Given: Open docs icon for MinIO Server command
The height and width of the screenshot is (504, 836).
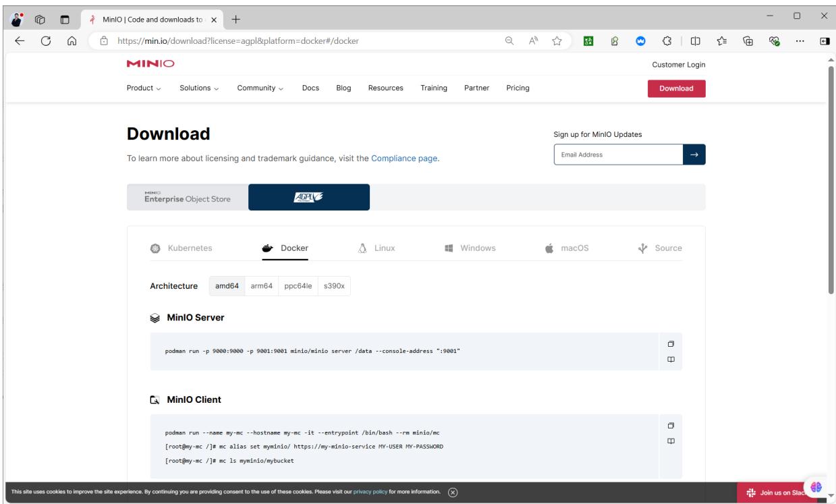Looking at the screenshot, I should 671,360.
